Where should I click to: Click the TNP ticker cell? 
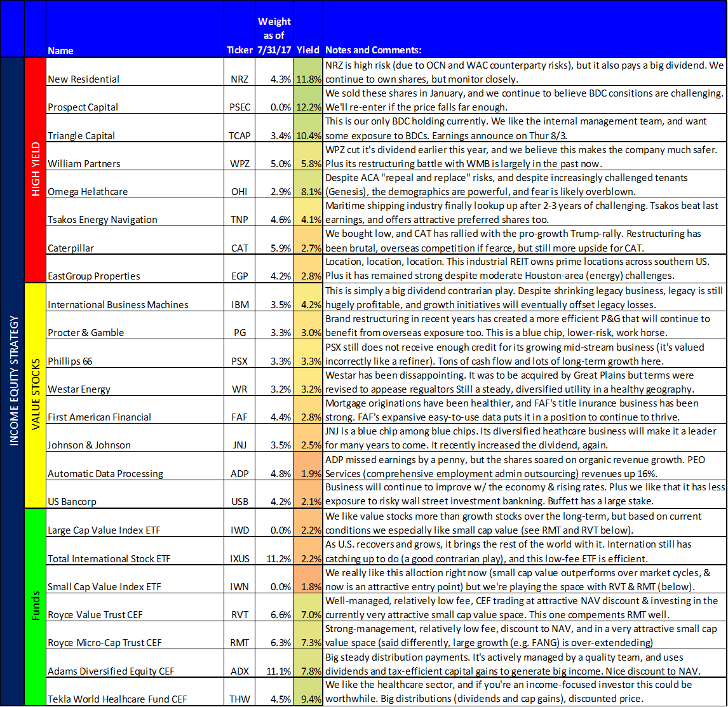[x=239, y=213]
